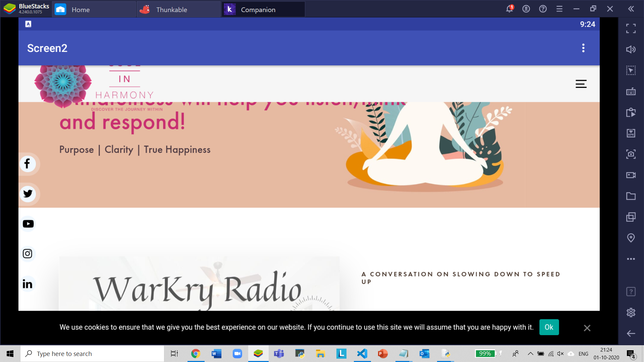Open the YouTube social link
Screen dimensions: 644x362
click(x=28, y=224)
